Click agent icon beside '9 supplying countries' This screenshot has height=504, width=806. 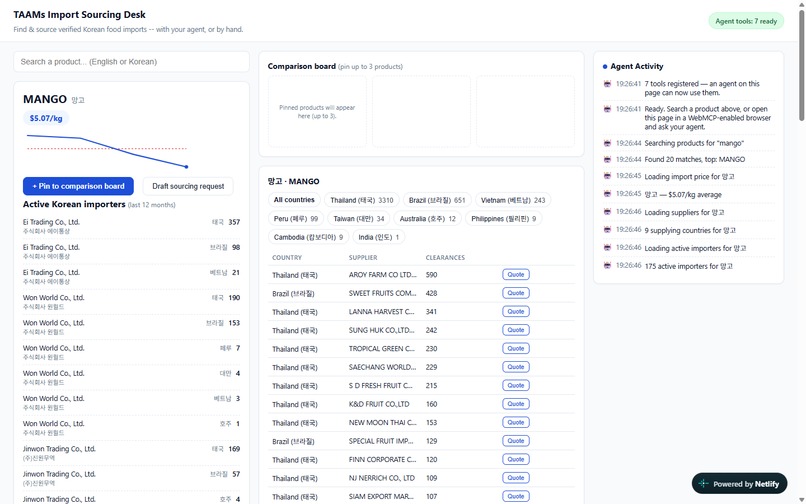pyautogui.click(x=607, y=230)
